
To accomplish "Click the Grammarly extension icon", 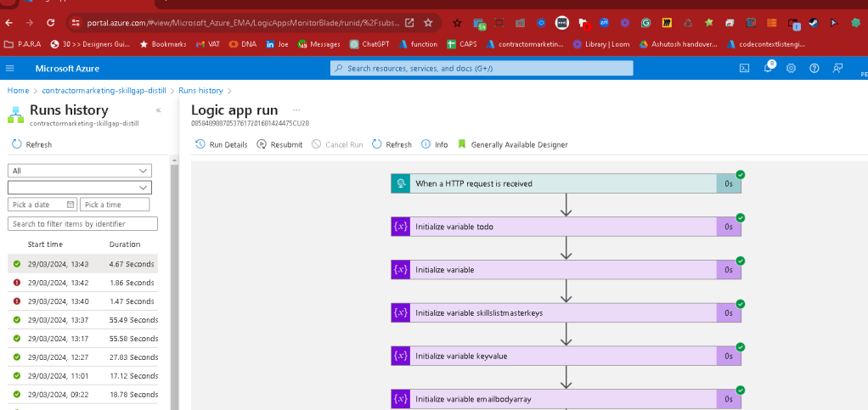I will pos(645,23).
